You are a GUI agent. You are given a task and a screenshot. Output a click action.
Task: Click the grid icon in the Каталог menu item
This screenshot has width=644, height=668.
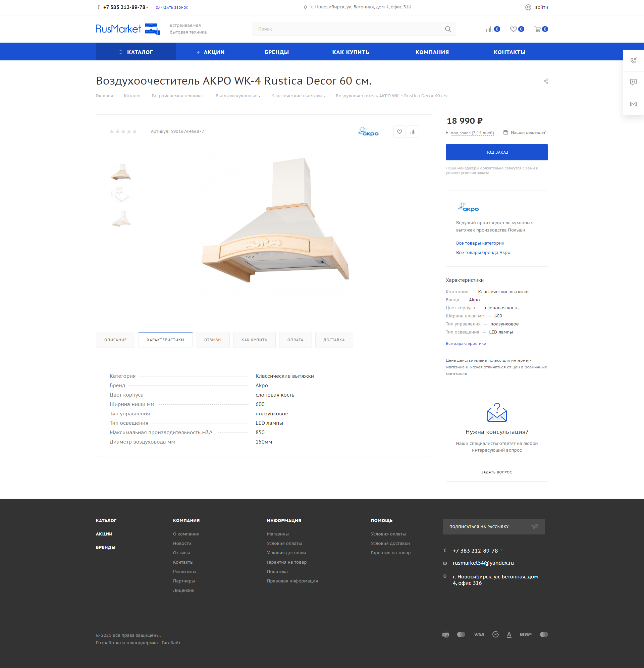120,52
